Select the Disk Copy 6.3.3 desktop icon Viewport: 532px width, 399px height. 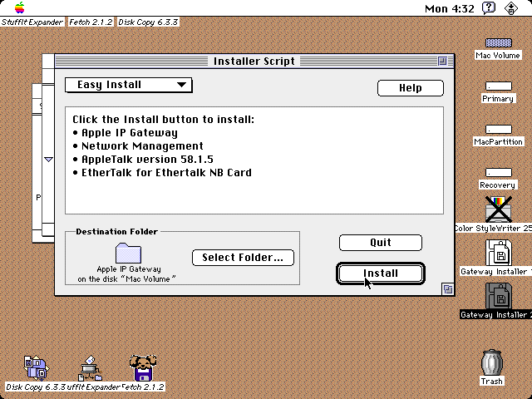(36, 367)
